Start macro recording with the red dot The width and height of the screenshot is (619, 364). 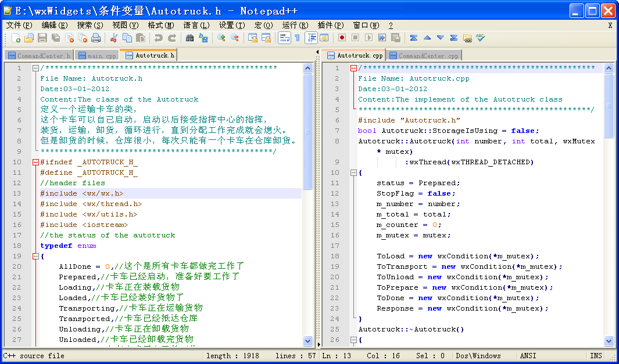tap(342, 38)
